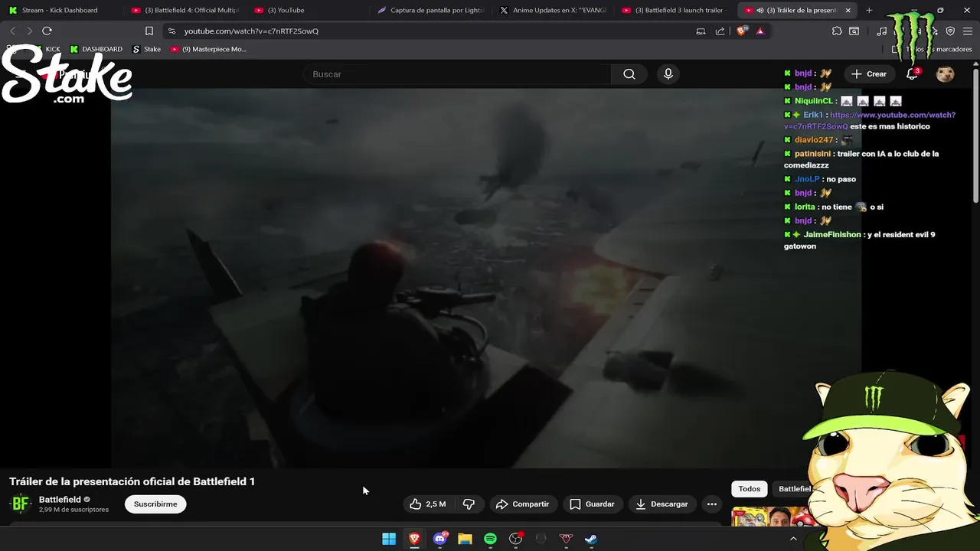Click chat username patinisini
Viewport: 980px width, 551px height.
(812, 154)
